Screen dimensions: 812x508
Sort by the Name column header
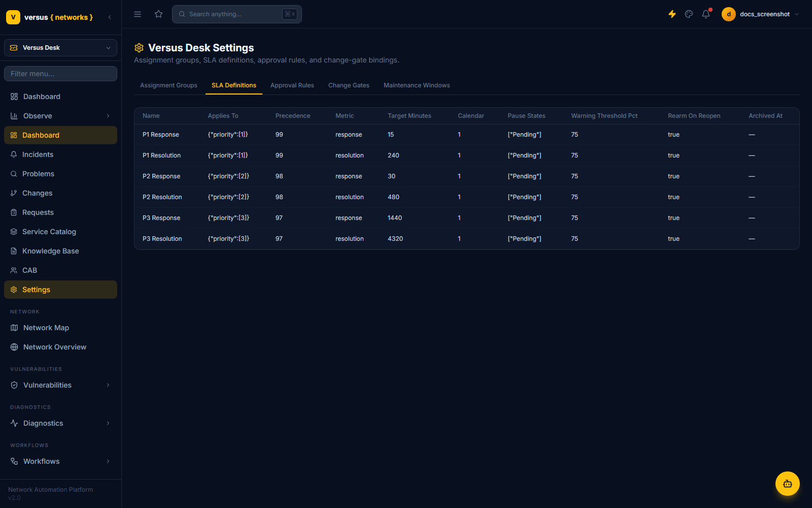[x=151, y=116]
